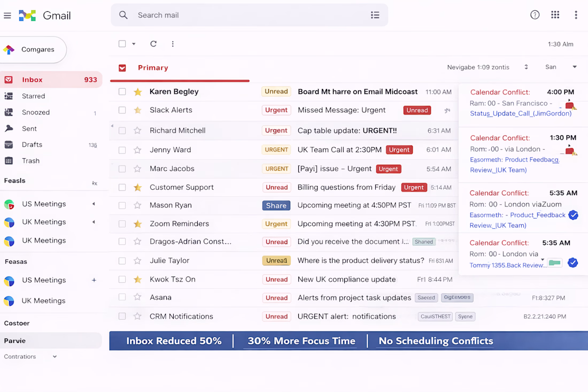Toggle the Nevigabe sort arrows
This screenshot has height=392, width=588.
coord(526,67)
